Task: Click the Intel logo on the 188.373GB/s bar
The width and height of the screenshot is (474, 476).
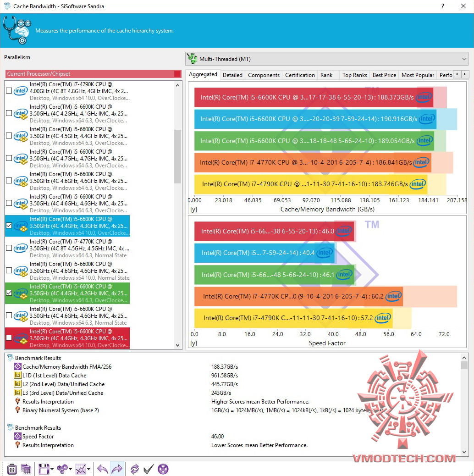Action: click(424, 97)
